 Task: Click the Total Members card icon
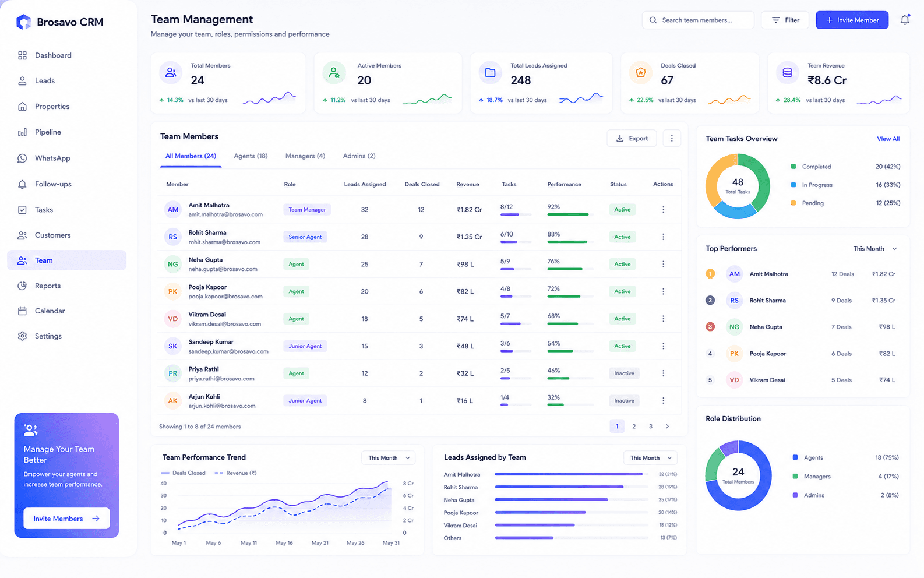171,73
